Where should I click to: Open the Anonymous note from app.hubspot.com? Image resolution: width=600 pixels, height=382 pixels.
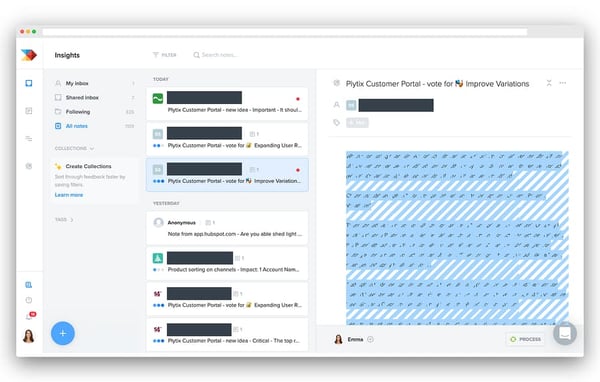pos(227,228)
